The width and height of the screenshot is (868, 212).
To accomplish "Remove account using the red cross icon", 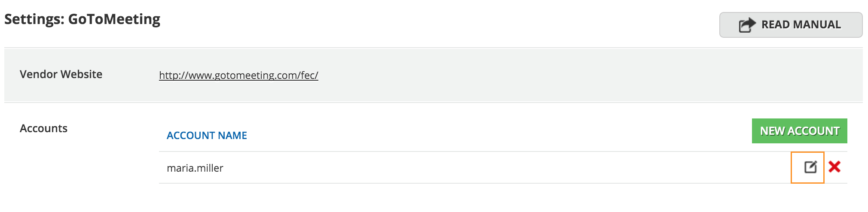I will tap(834, 167).
